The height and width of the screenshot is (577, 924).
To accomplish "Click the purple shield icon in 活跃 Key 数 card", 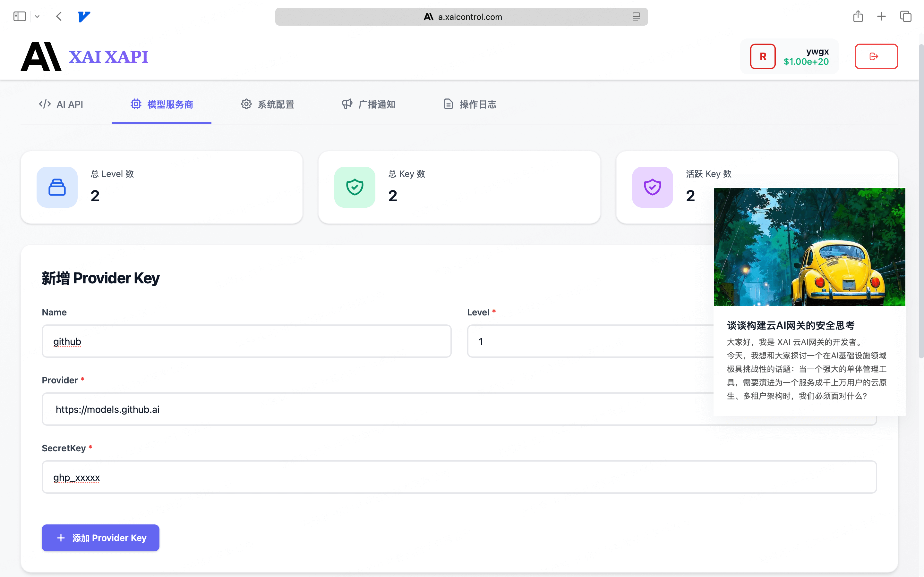I will [x=652, y=187].
